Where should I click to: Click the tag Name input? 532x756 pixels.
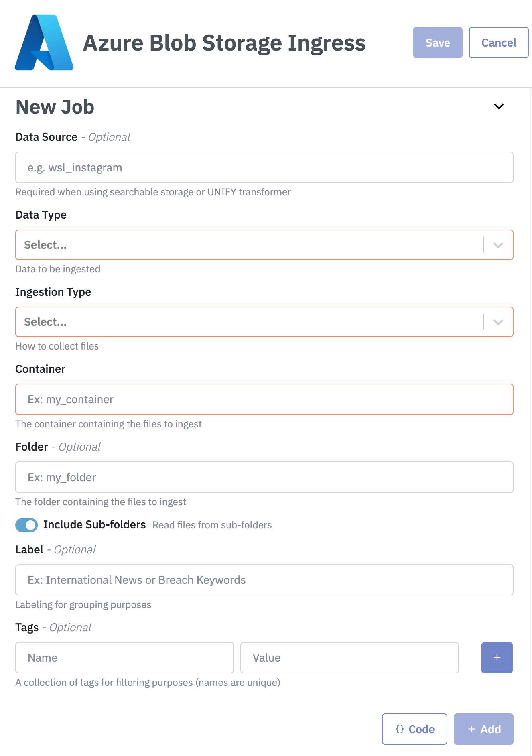pos(124,658)
